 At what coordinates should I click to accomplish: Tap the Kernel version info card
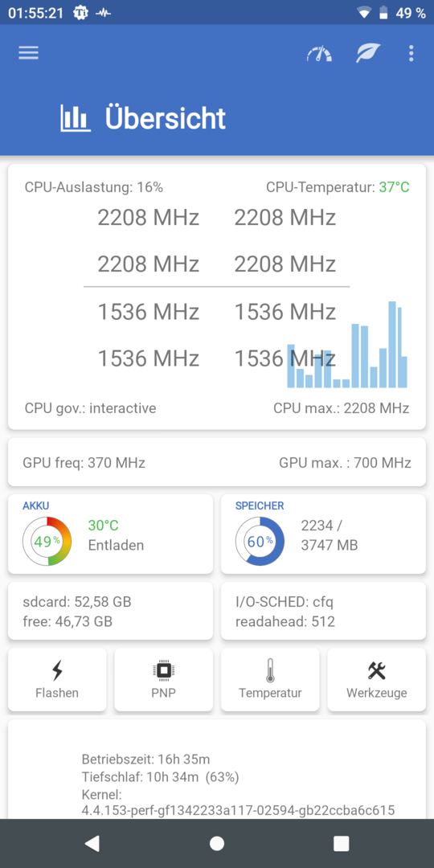tap(217, 769)
